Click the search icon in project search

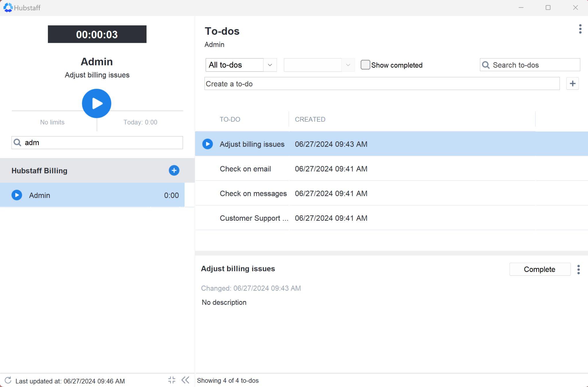coord(17,142)
